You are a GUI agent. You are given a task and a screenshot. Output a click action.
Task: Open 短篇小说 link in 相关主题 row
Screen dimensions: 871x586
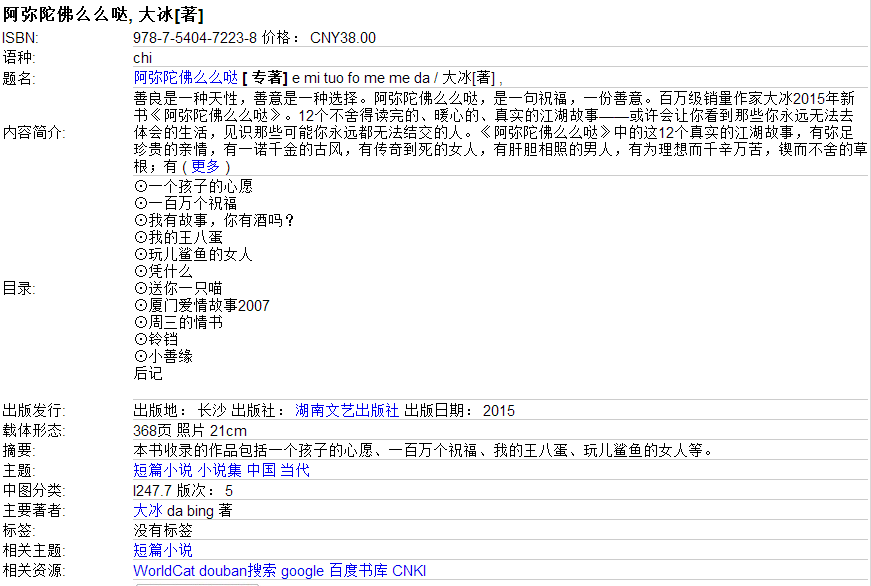pos(163,550)
